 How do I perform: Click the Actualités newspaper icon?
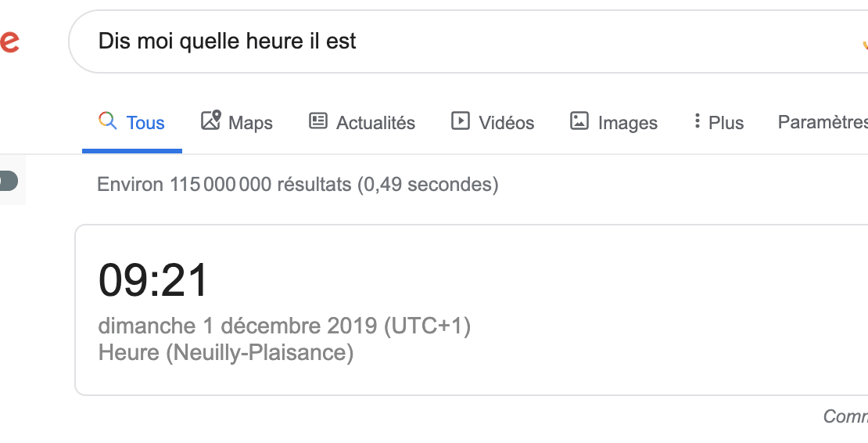(318, 121)
